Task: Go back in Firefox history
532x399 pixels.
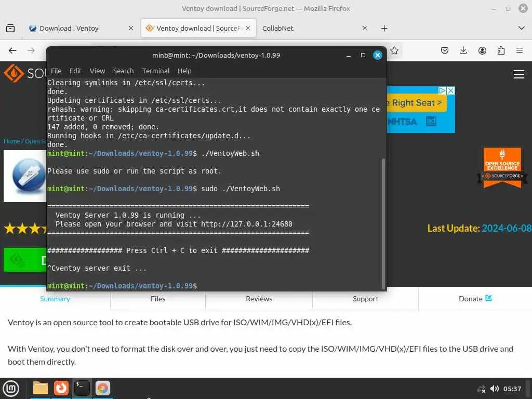Action: pos(12,50)
